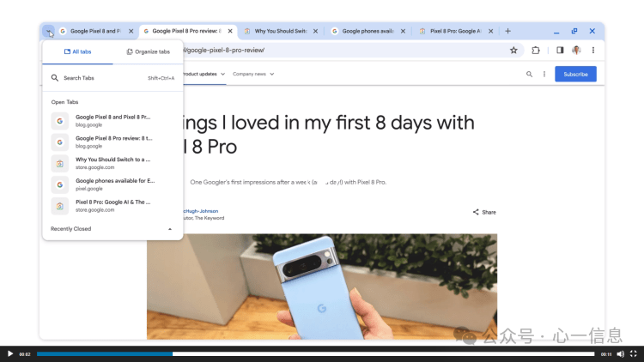
Task: Open Google phones available for E... list entry
Action: [112, 184]
